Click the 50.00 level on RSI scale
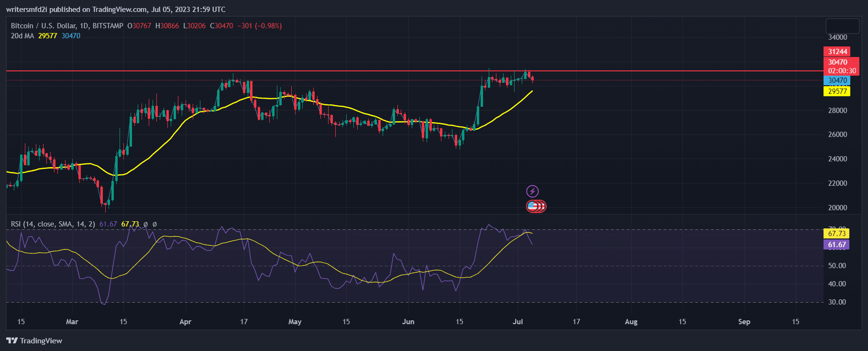This screenshot has width=868, height=351. point(837,266)
